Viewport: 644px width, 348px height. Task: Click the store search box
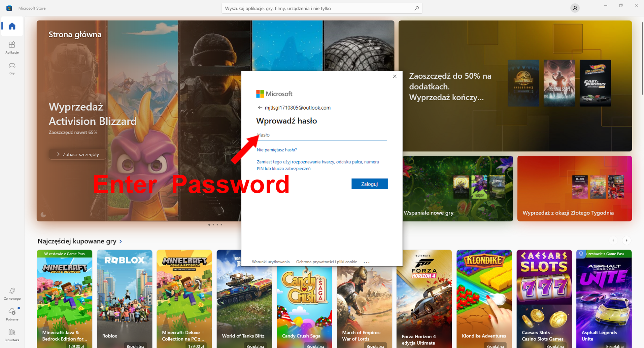point(322,8)
